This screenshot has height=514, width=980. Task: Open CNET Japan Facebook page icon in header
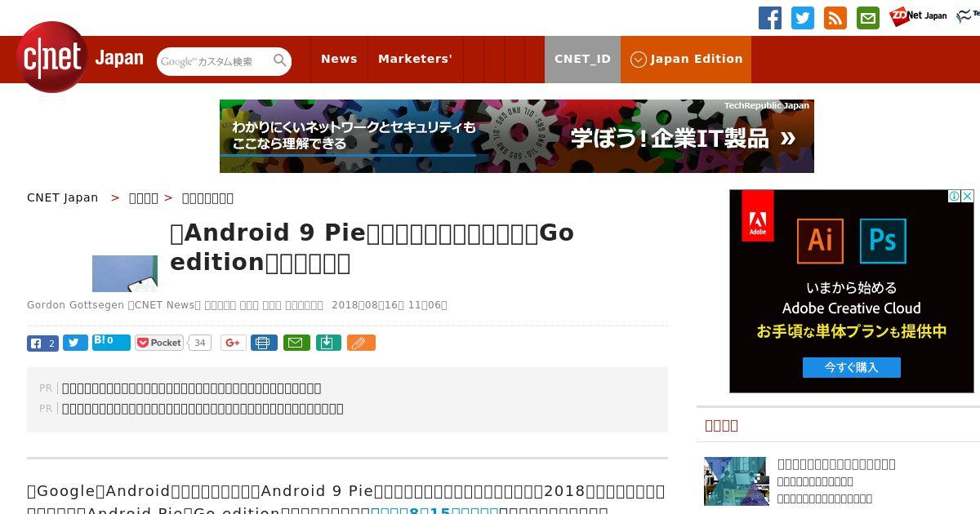[x=770, y=18]
